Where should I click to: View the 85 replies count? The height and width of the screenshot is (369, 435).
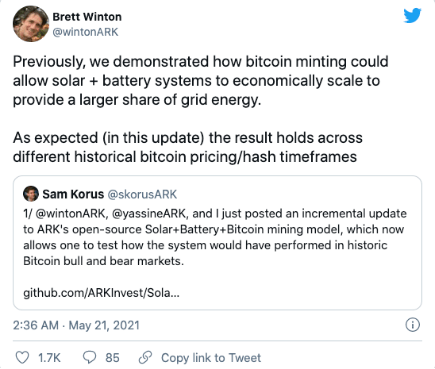tap(112, 358)
